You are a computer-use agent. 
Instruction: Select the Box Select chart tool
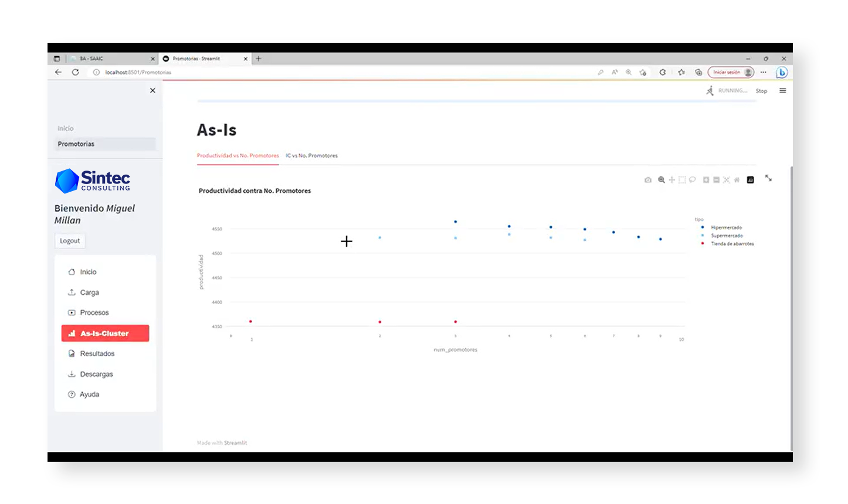coord(682,180)
